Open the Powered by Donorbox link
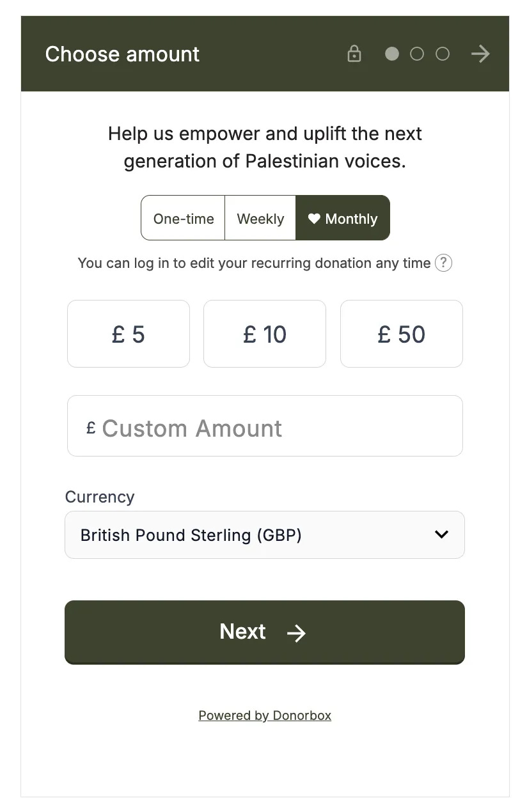Viewport: 527px width, 812px height. click(x=265, y=715)
